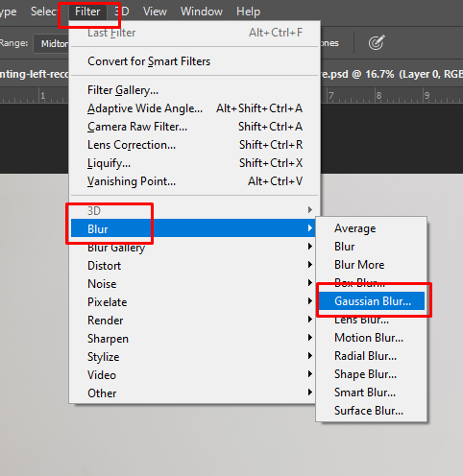
Task: Choose Motion Blur filter
Action: 372,338
